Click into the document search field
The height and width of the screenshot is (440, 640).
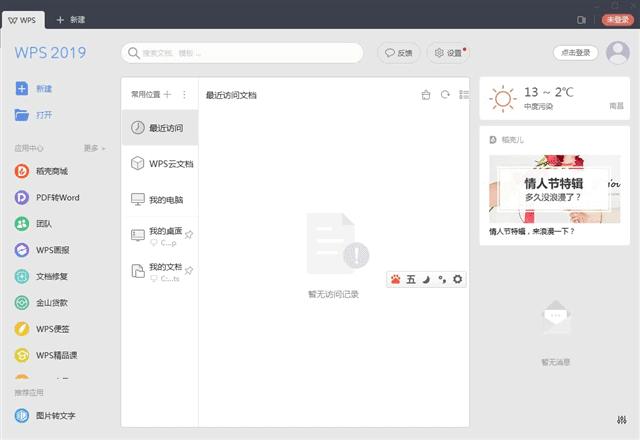click(x=242, y=53)
